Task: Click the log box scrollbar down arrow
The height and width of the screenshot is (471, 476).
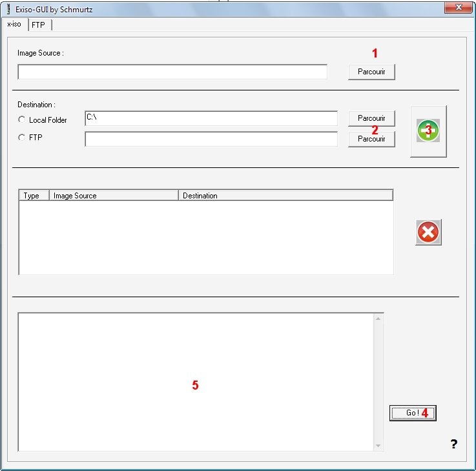Action: [378, 446]
